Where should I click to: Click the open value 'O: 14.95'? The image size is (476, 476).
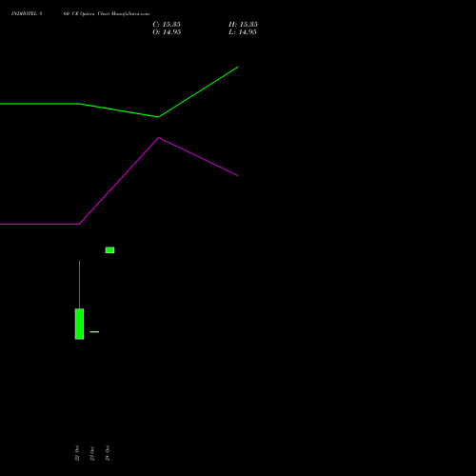click(167, 32)
